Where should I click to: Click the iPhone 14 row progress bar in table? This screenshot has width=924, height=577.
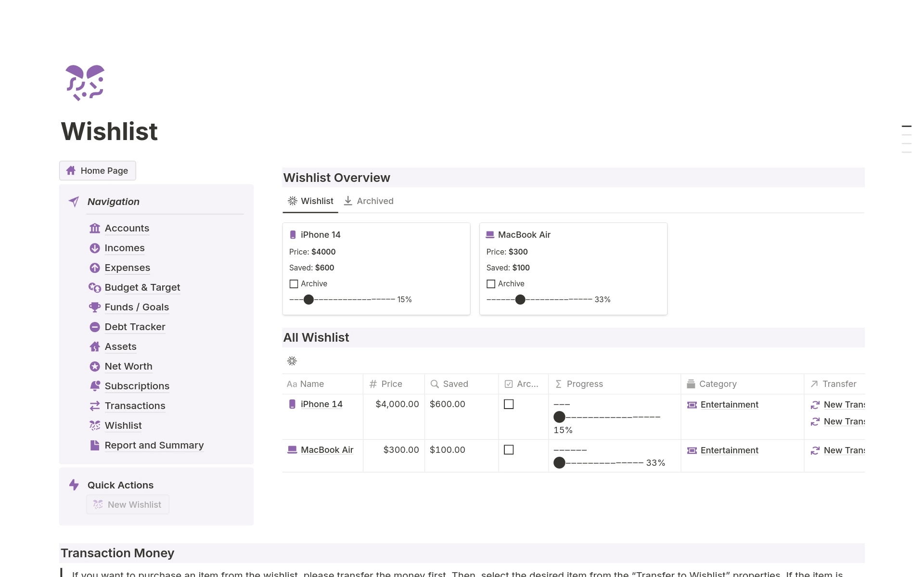click(x=607, y=417)
